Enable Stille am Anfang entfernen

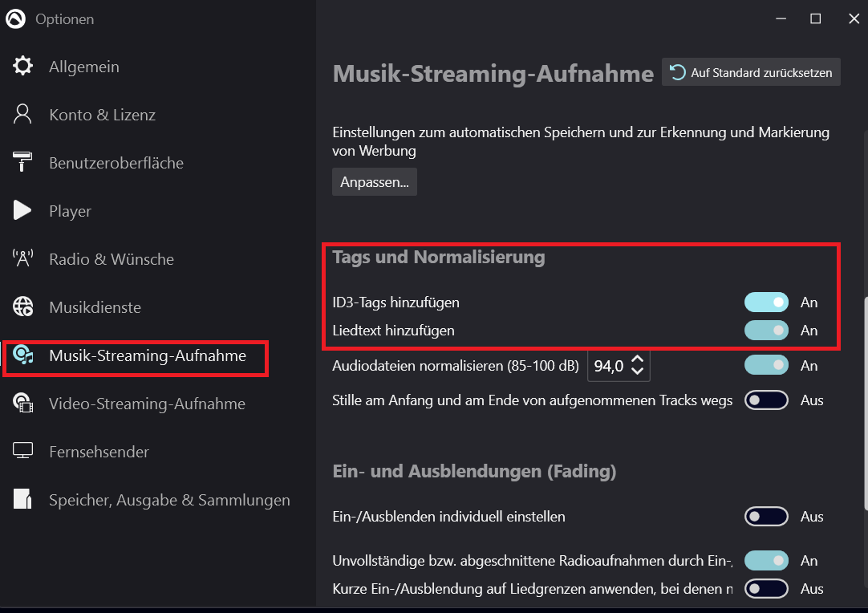(766, 400)
